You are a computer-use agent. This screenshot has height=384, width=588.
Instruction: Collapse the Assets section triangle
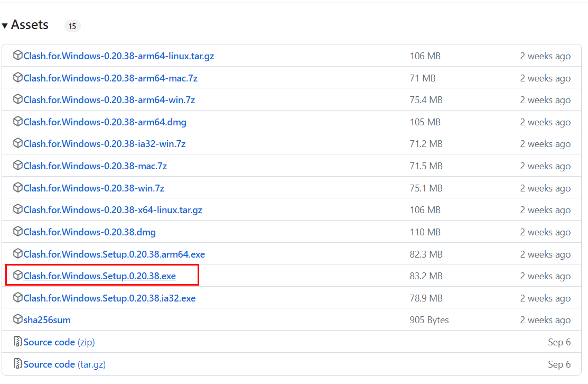[x=5, y=25]
